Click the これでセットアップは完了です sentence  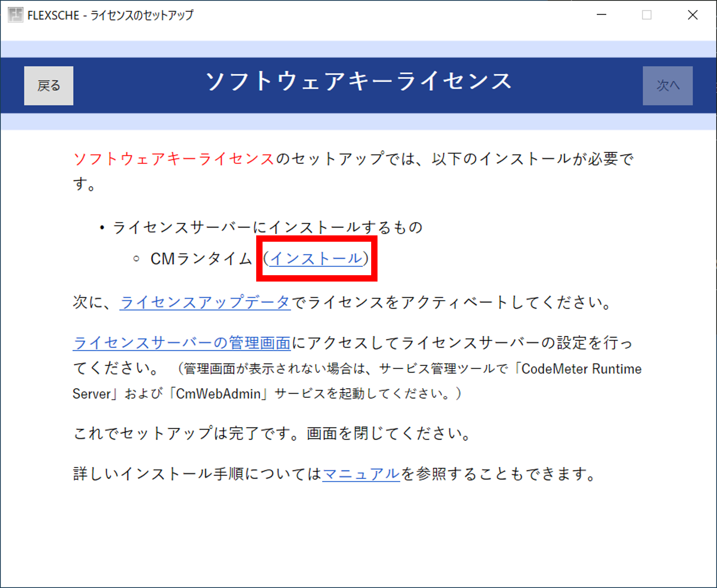272,434
